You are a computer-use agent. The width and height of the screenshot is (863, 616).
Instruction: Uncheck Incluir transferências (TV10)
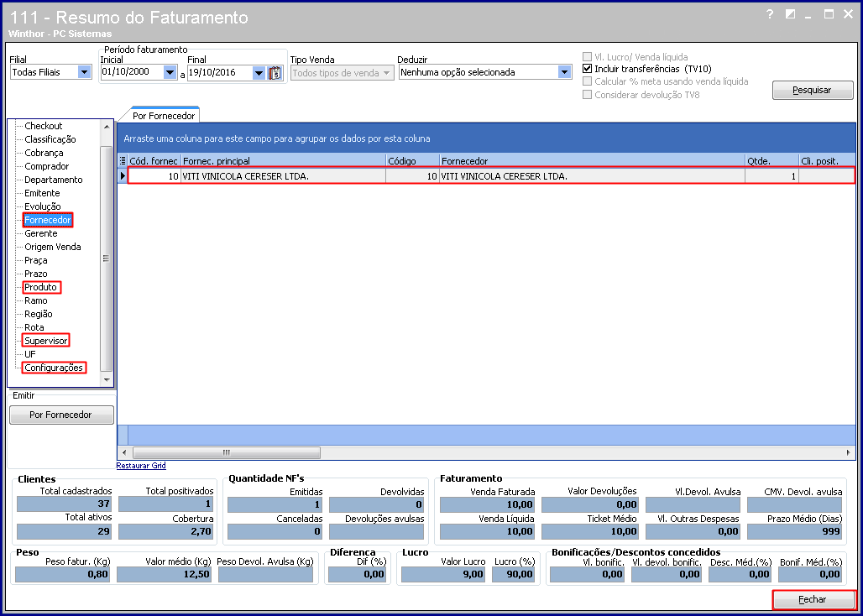pyautogui.click(x=588, y=69)
